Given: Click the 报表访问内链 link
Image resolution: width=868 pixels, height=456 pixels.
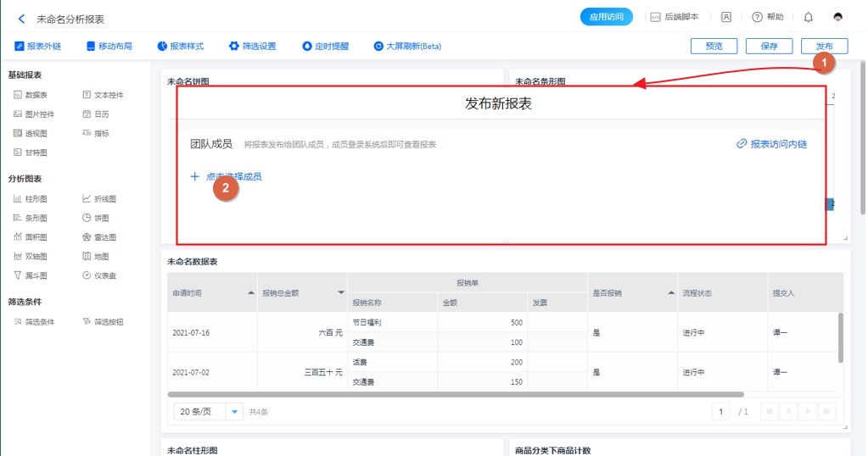Looking at the screenshot, I should pos(771,144).
